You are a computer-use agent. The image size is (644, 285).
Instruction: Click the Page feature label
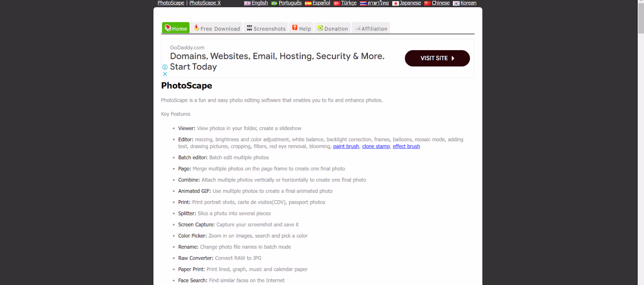click(x=185, y=169)
